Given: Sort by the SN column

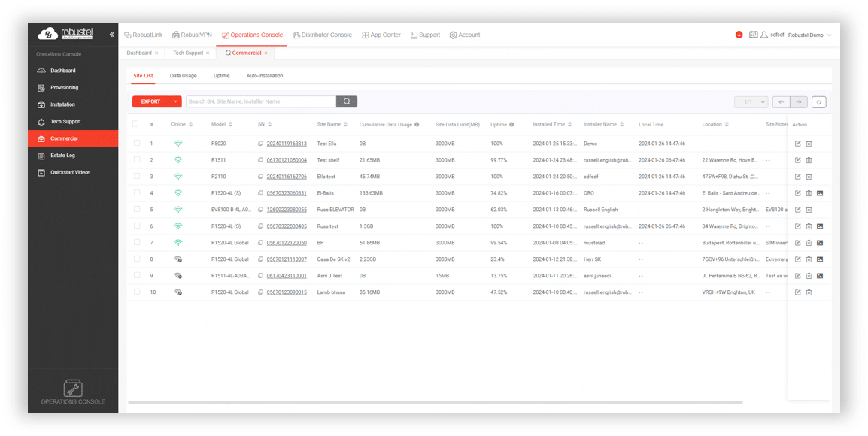Looking at the screenshot, I should (x=269, y=125).
